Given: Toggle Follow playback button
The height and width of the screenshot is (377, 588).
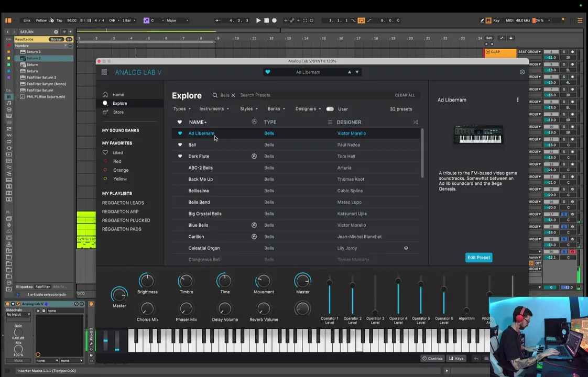Looking at the screenshot, I should pyautogui.click(x=41, y=20).
